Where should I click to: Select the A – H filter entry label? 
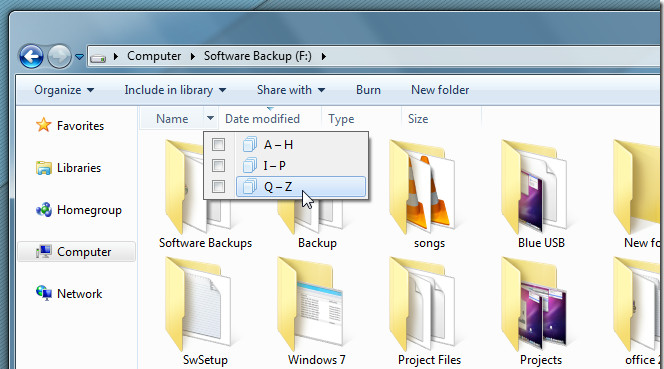tap(278, 145)
